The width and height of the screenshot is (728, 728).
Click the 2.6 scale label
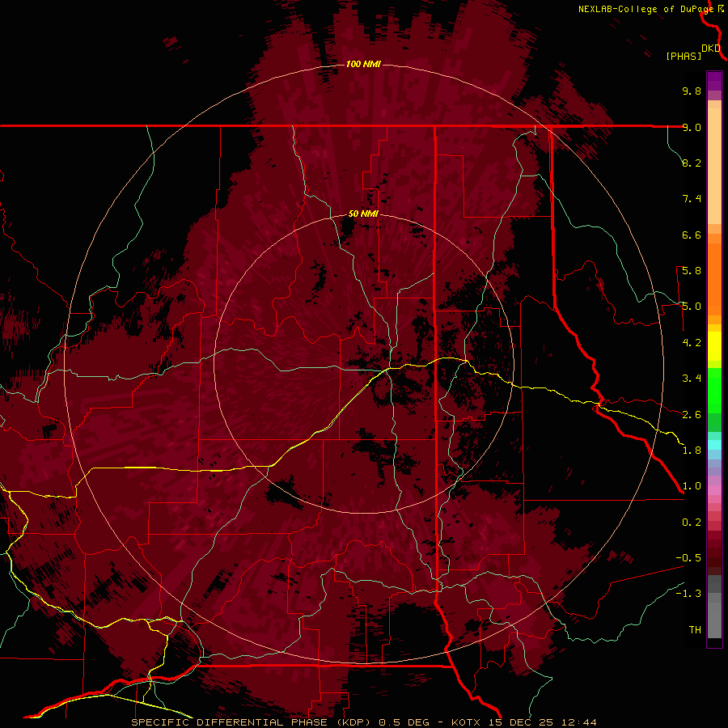(692, 415)
